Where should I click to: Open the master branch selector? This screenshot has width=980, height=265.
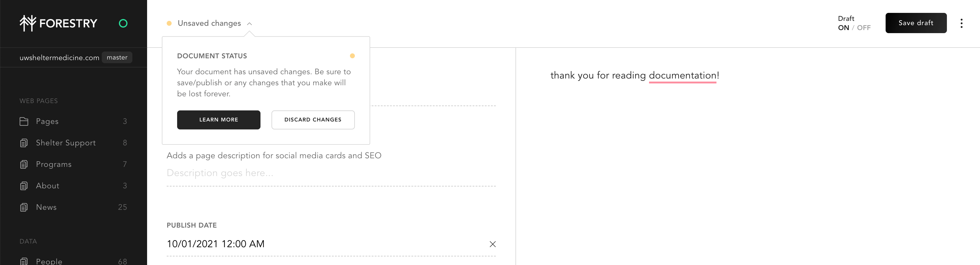[117, 57]
